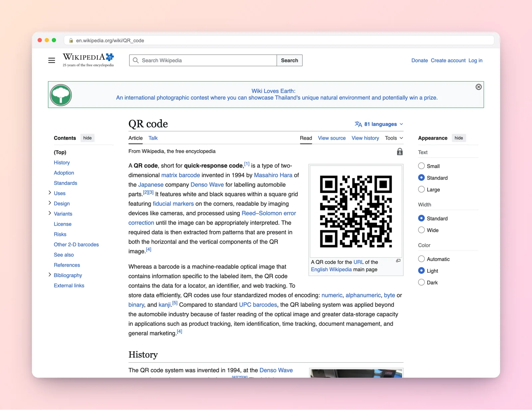The height and width of the screenshot is (410, 532).
Task: Select Large text size
Action: point(421,189)
